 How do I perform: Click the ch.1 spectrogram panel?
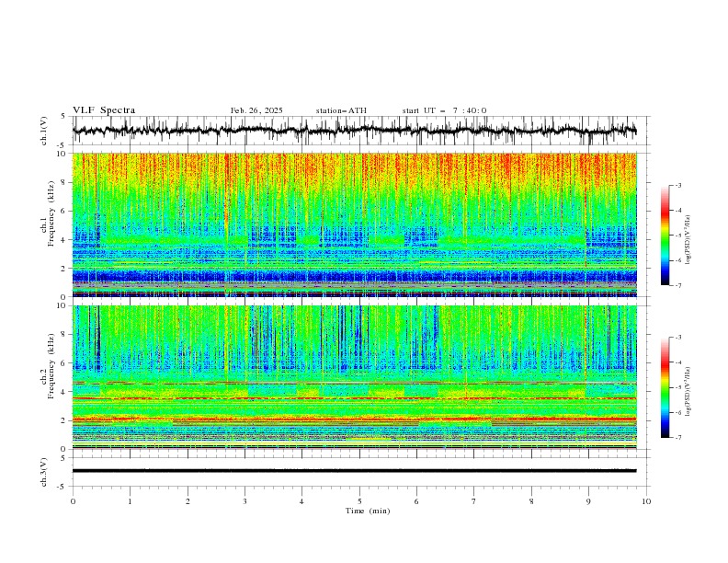pos(354,224)
